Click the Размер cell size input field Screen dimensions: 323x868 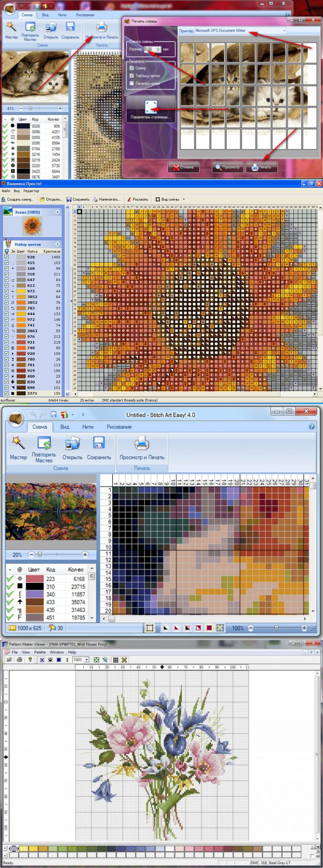[149, 49]
